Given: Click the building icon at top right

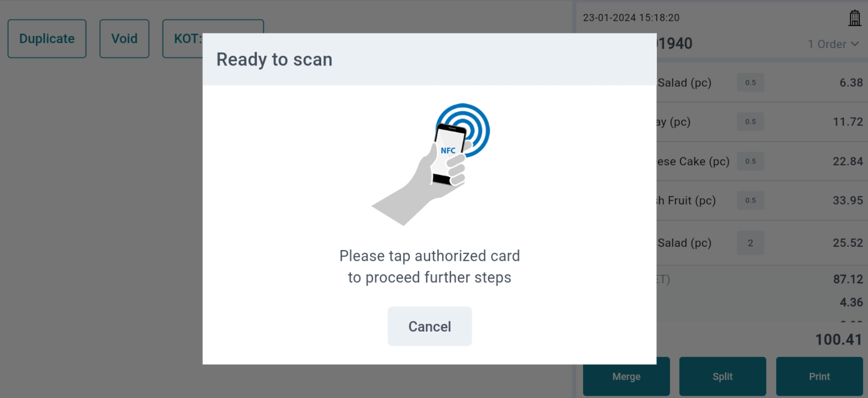Looking at the screenshot, I should (x=854, y=18).
